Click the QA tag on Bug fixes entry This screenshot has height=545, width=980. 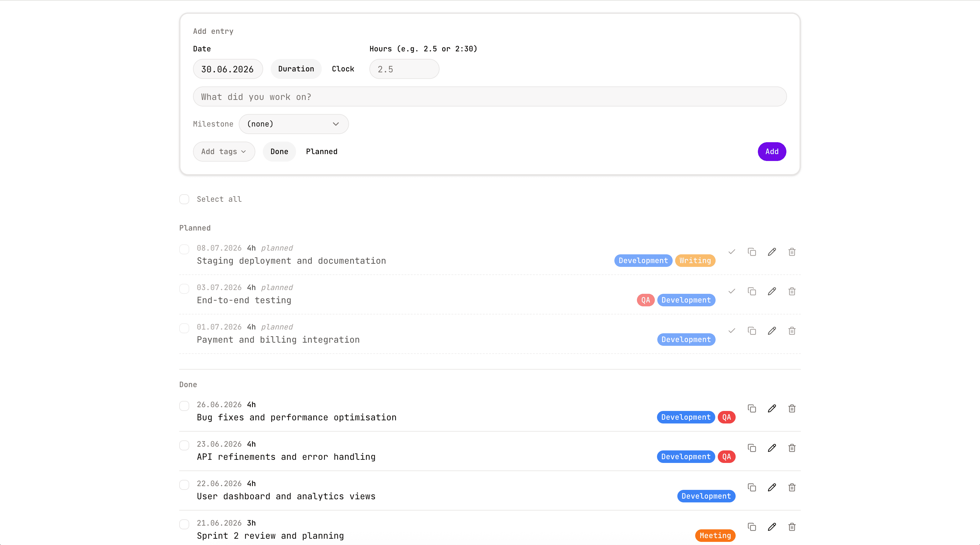726,418
